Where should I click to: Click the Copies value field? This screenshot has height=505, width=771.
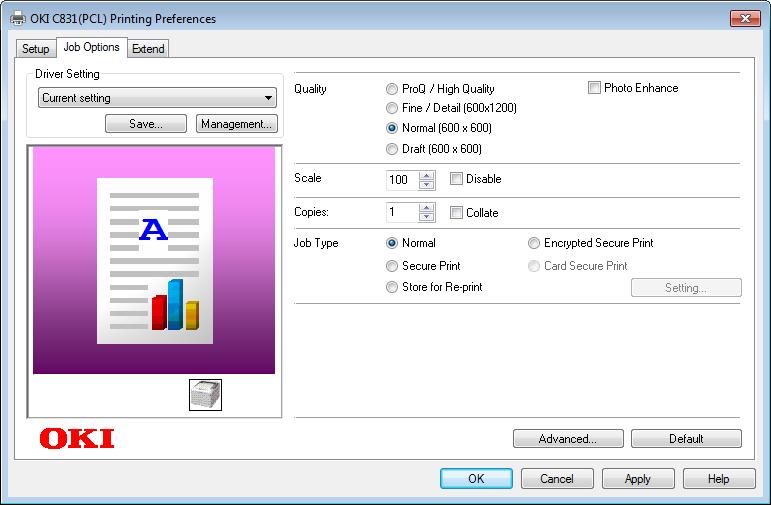(402, 212)
